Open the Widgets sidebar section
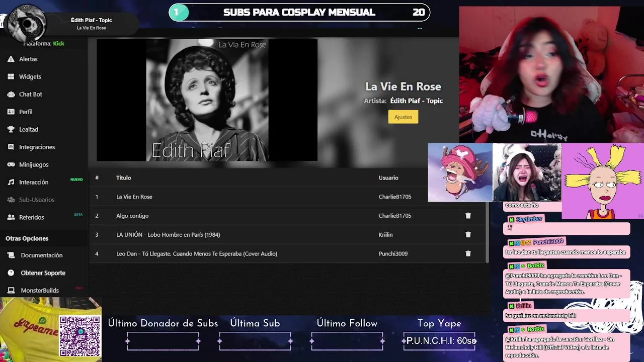The height and width of the screenshot is (362, 644). coord(30,76)
